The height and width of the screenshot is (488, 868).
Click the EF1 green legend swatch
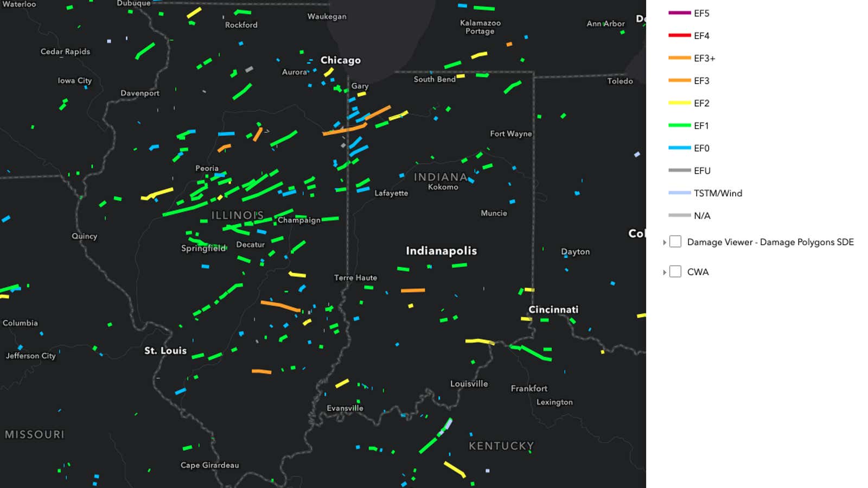click(x=679, y=125)
